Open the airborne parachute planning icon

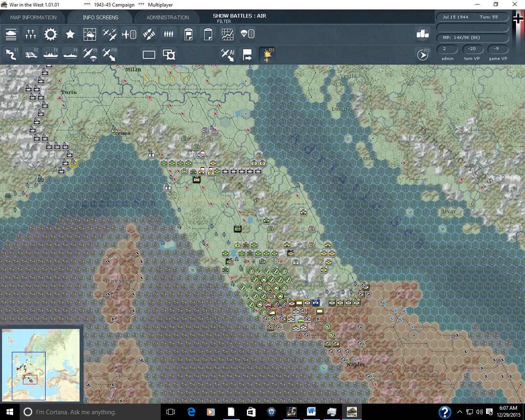247,34
